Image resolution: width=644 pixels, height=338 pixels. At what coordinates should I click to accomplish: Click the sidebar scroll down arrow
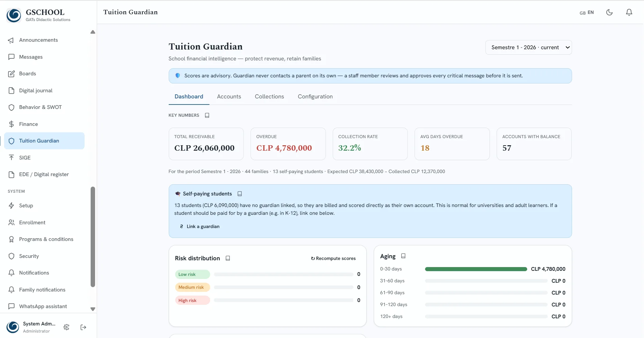pyautogui.click(x=93, y=309)
